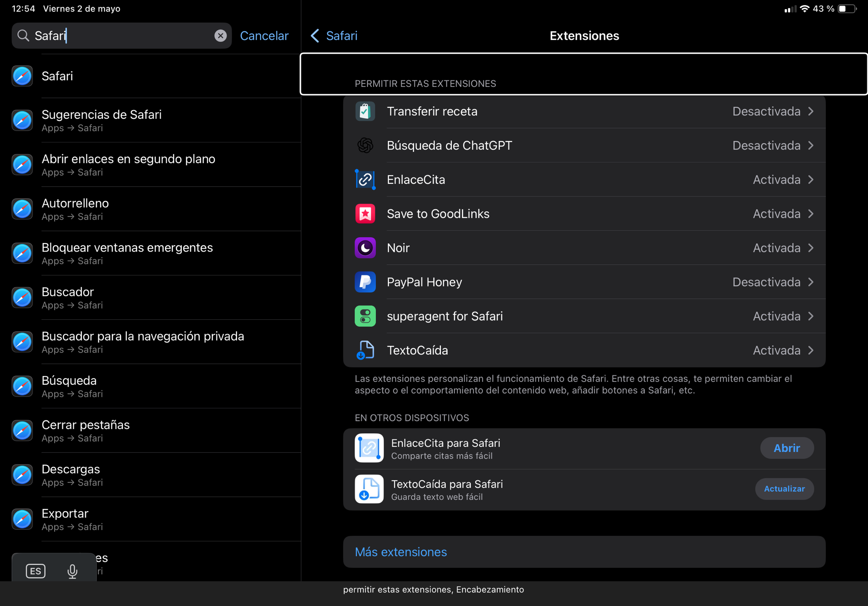Tap the GoodLinks red star icon
Viewport: 868px width, 606px height.
(x=365, y=214)
